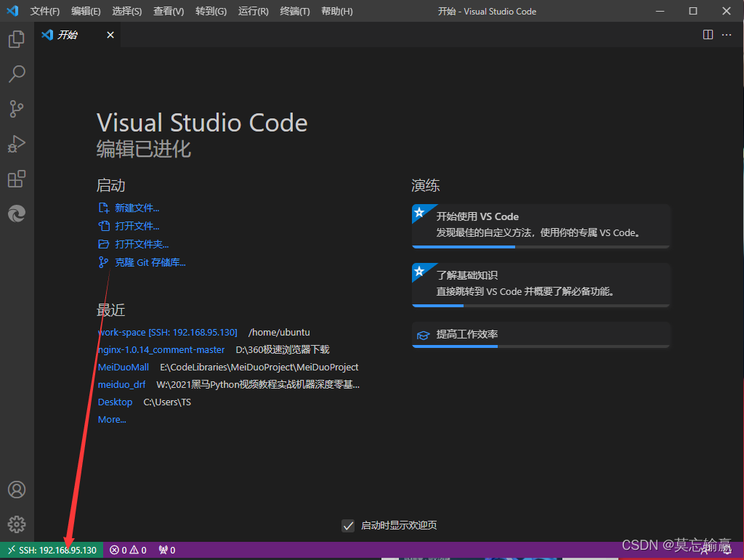The height and width of the screenshot is (560, 744).
Task: Click the W:\2021黑马Python视频教程 path text
Action: point(258,384)
